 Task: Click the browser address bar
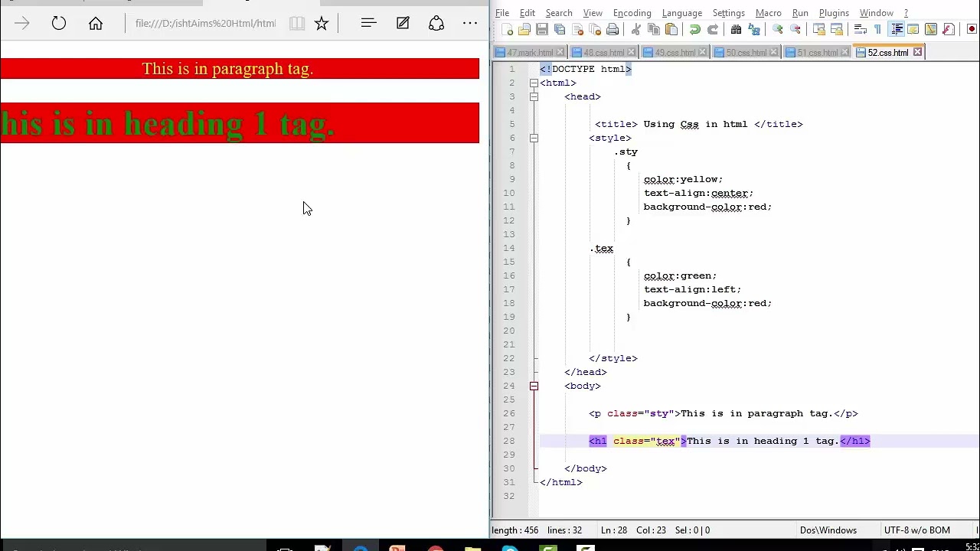(205, 24)
